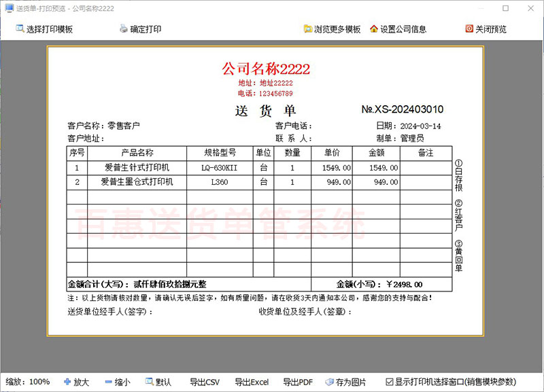Click the save as image icon

[329, 382]
